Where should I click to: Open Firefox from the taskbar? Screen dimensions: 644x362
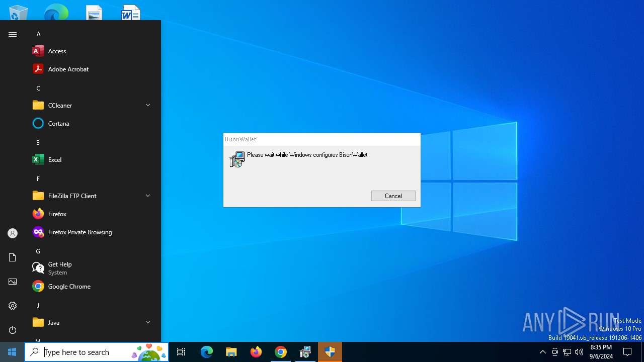tap(256, 352)
